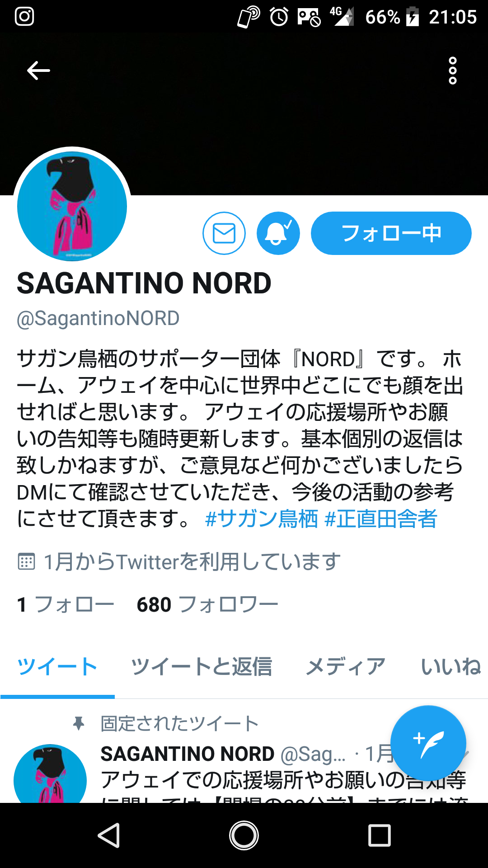Viewport: 488px width, 868px height.
Task: Switch to the いいね tab
Action: point(451,667)
